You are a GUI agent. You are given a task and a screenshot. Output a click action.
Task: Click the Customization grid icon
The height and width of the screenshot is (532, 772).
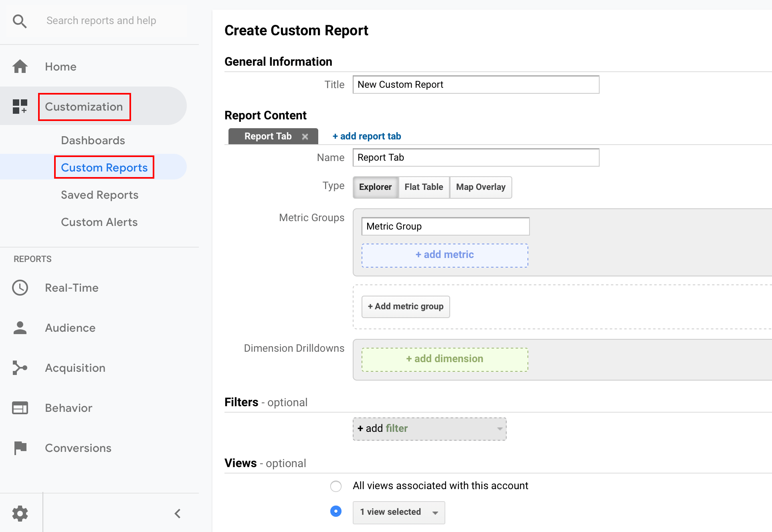click(20, 107)
